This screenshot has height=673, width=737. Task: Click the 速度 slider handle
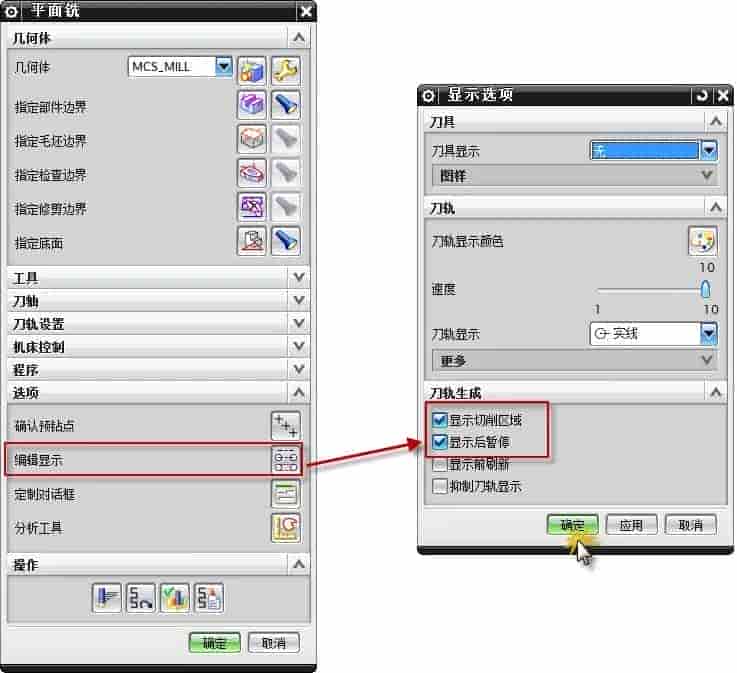pyautogui.click(x=705, y=289)
